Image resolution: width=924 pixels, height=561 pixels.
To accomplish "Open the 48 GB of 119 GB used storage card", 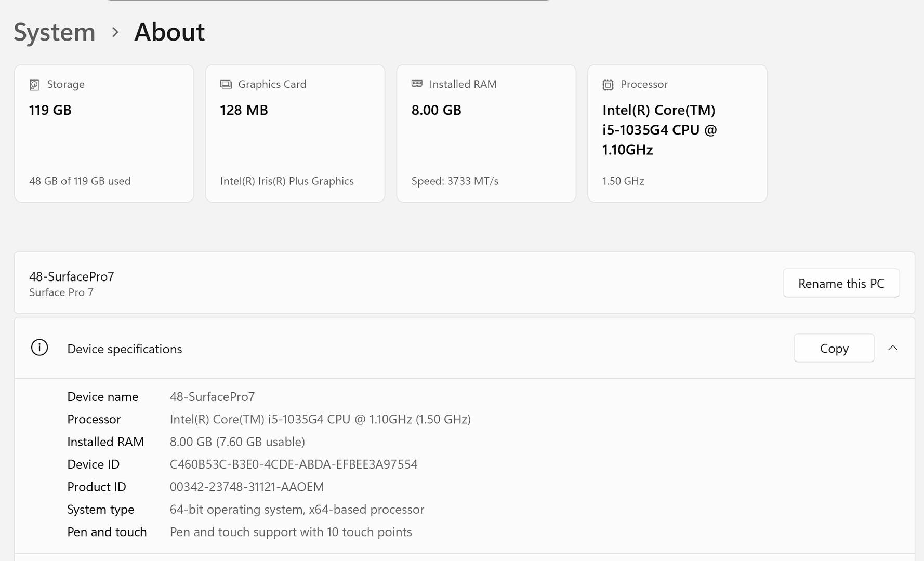I will (x=104, y=133).
